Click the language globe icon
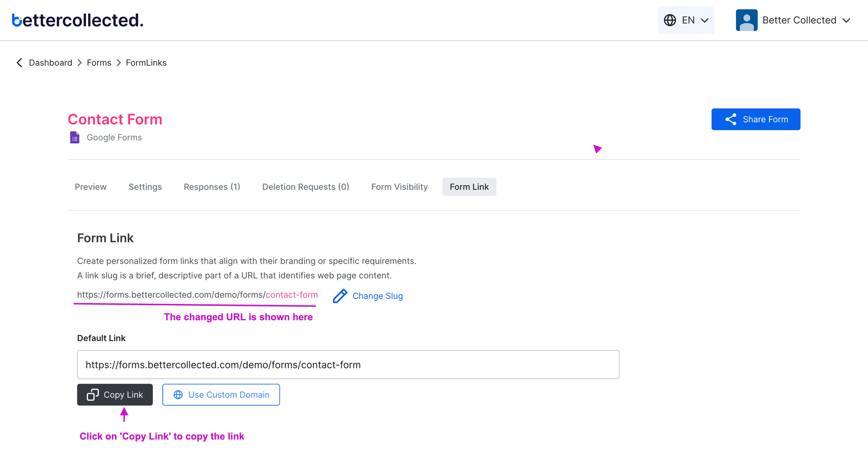 click(670, 20)
